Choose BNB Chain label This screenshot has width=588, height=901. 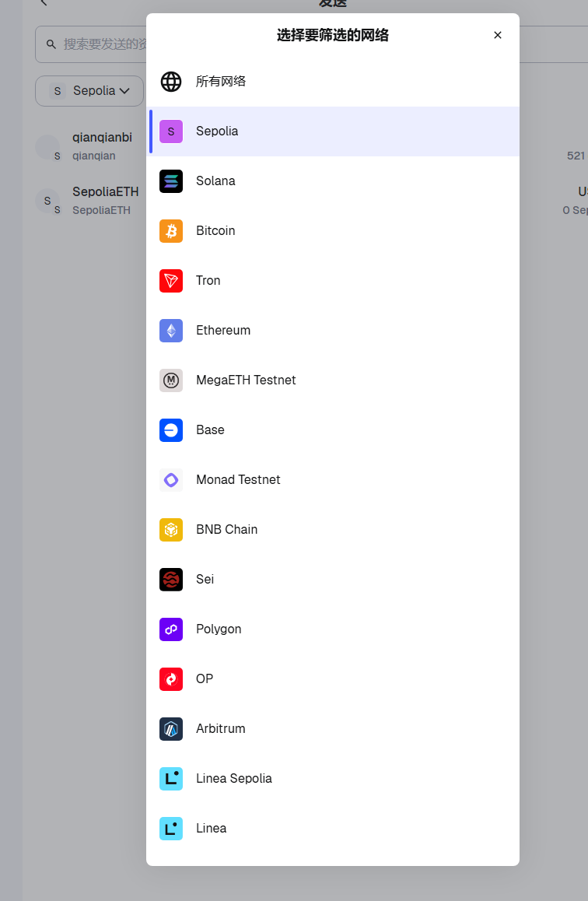point(227,529)
